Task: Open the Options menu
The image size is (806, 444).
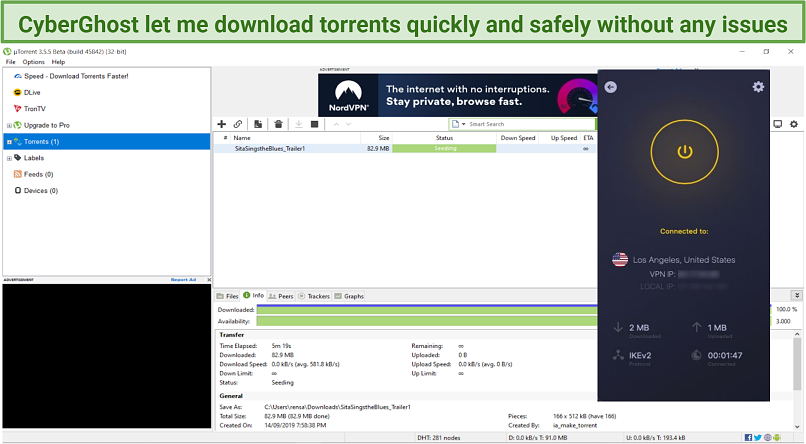Action: (x=33, y=62)
